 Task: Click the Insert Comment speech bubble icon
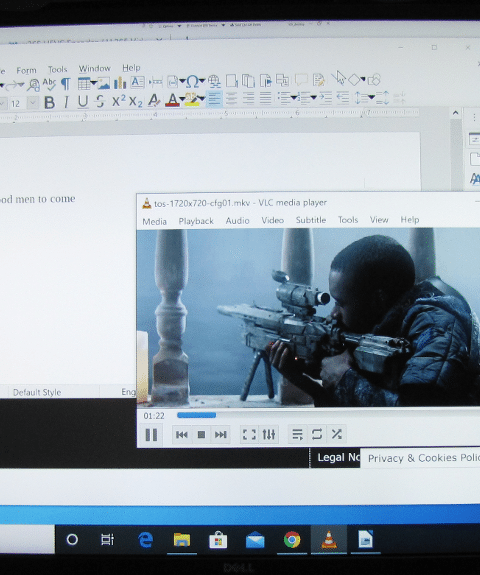301,80
